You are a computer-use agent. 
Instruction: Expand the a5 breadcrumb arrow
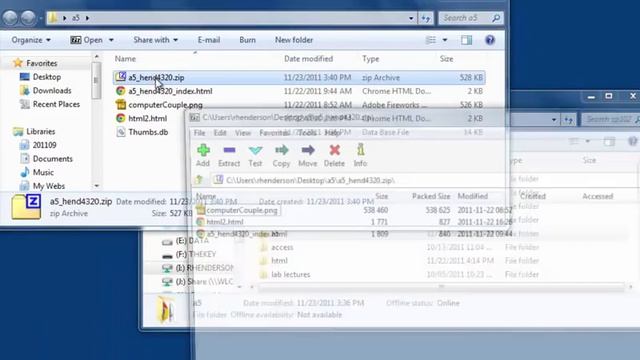(x=87, y=18)
